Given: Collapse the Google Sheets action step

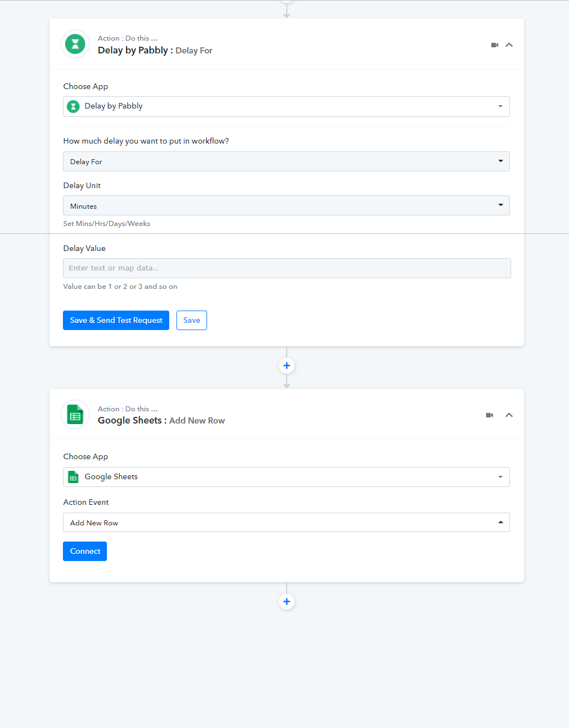Looking at the screenshot, I should [x=509, y=415].
